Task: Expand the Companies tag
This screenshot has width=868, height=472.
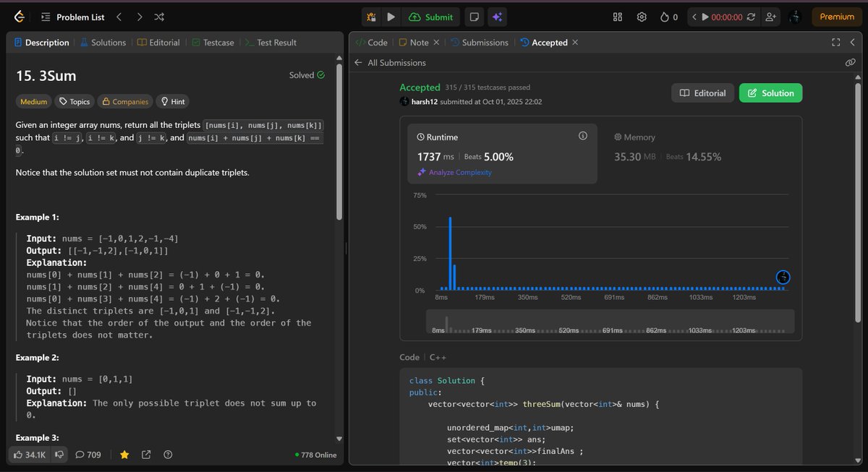Action: (124, 102)
